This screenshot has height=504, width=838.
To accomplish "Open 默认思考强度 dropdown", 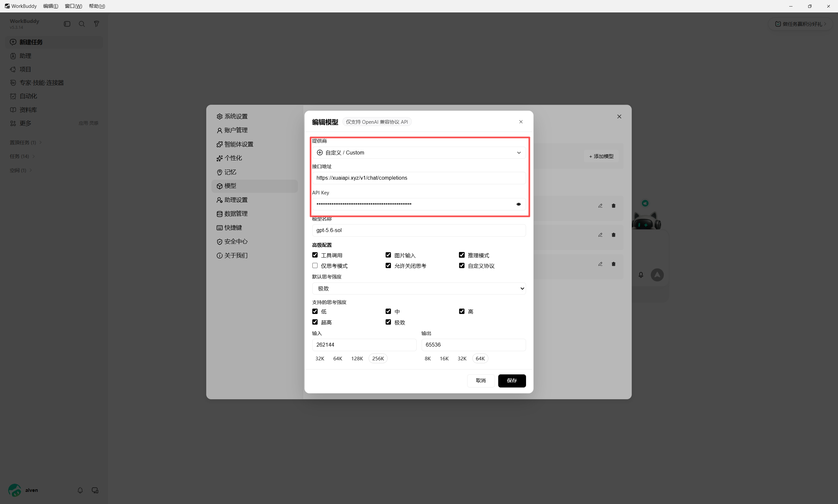I will (419, 289).
